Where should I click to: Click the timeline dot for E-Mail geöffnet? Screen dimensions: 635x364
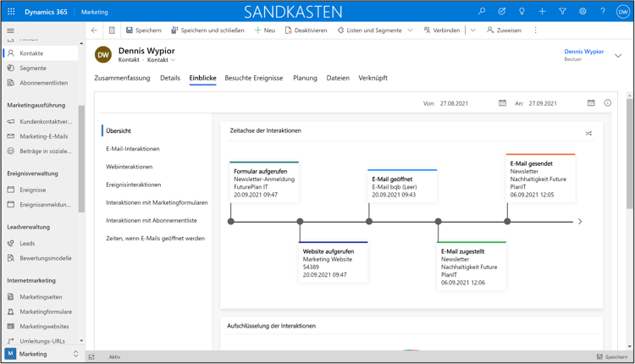[369, 222]
